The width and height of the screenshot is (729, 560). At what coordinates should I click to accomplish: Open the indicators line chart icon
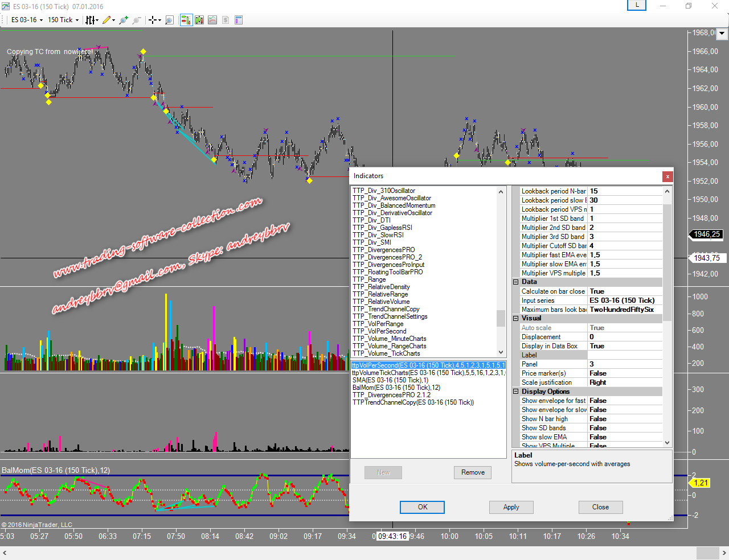click(212, 20)
